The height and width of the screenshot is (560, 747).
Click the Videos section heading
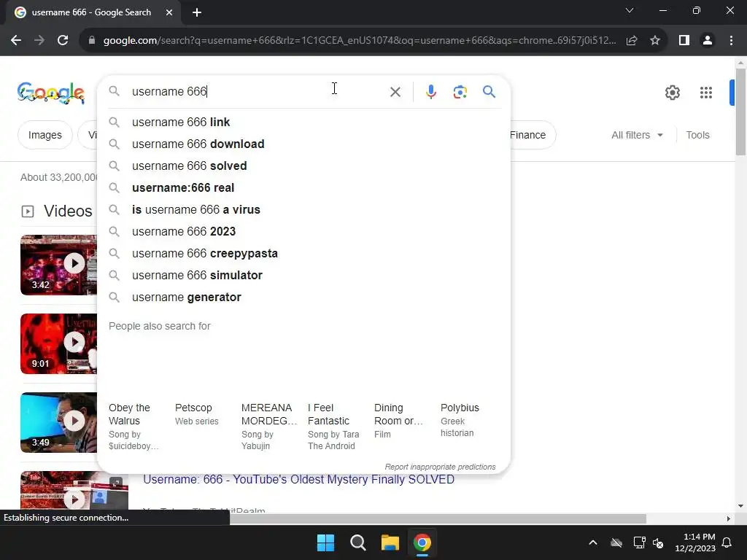point(68,211)
